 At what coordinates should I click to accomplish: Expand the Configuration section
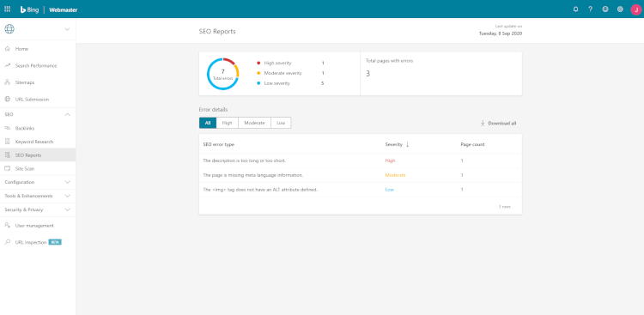tap(38, 182)
